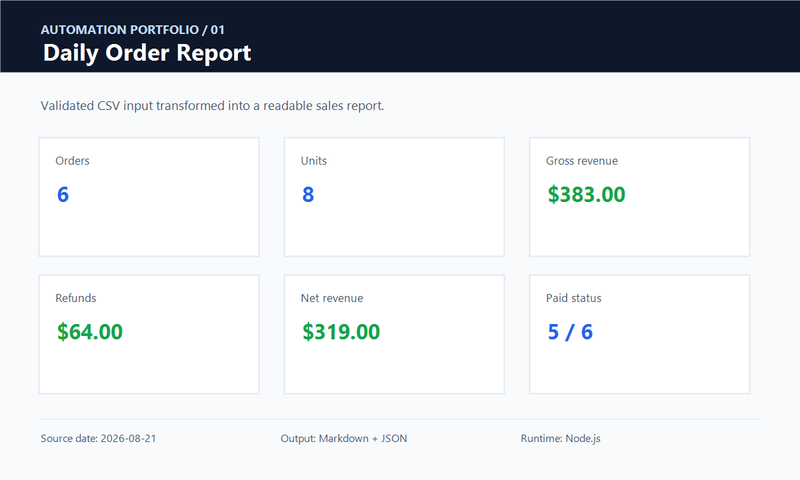Click the 'Gross revenue' label
The width and height of the screenshot is (800, 480).
pos(582,161)
